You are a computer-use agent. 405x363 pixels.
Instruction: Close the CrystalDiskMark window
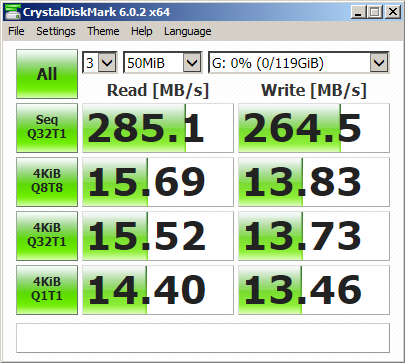(x=393, y=12)
